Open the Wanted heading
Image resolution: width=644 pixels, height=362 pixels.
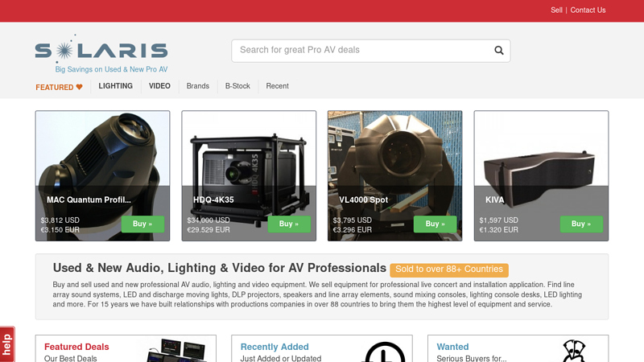[452, 347]
